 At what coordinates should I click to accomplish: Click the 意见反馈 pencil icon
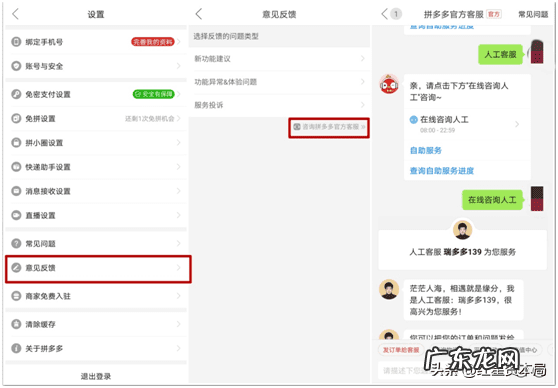coord(16,268)
